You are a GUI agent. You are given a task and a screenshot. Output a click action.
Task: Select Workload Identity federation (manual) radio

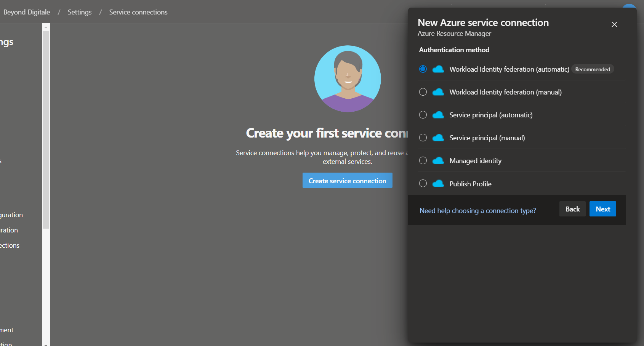423,92
